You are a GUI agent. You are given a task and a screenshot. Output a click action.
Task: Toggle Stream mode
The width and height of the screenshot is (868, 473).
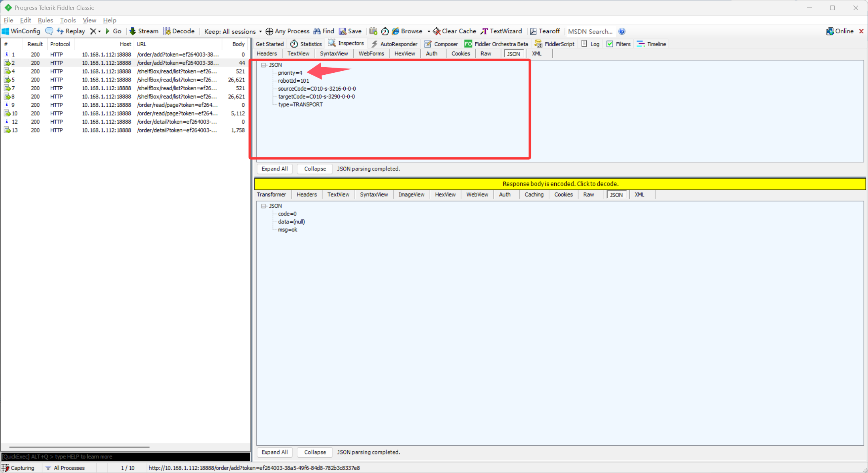[x=144, y=31]
